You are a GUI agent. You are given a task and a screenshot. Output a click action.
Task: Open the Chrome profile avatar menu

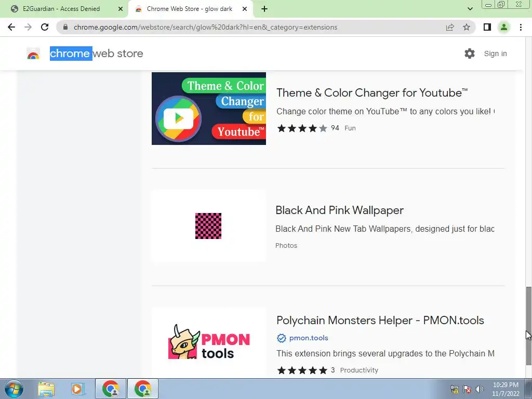504,27
